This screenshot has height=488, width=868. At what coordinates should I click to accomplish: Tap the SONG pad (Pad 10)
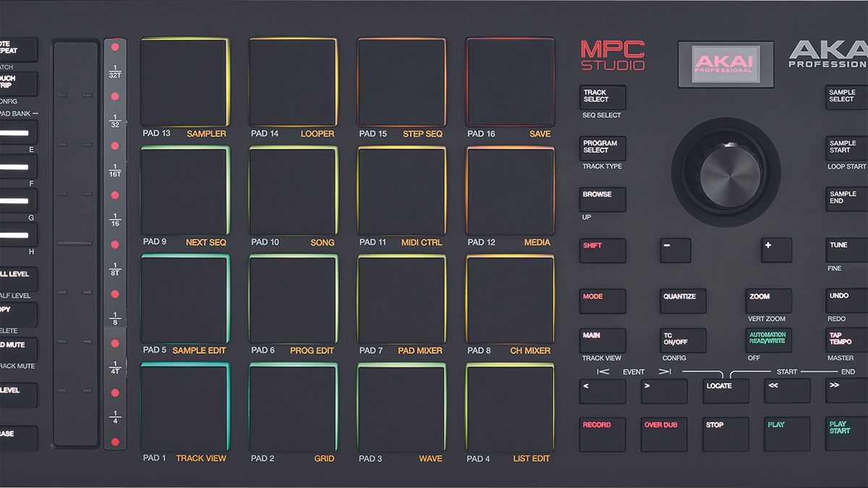pos(292,188)
